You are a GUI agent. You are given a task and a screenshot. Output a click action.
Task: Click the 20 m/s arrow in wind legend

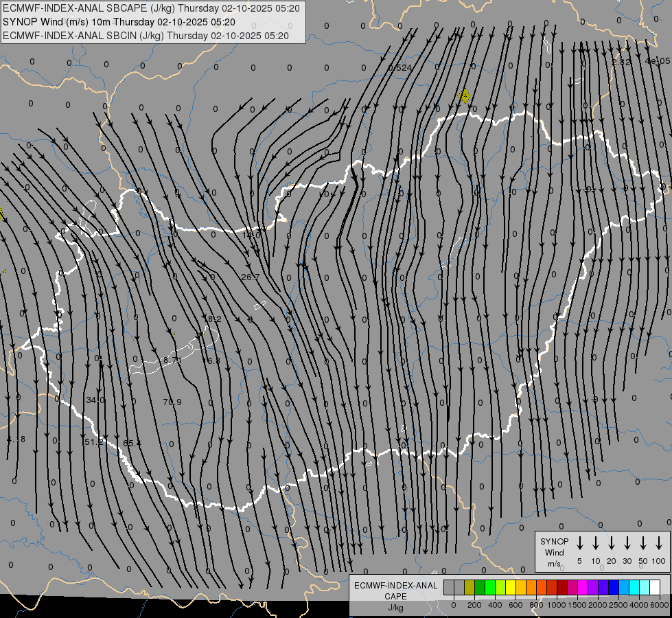point(611,543)
